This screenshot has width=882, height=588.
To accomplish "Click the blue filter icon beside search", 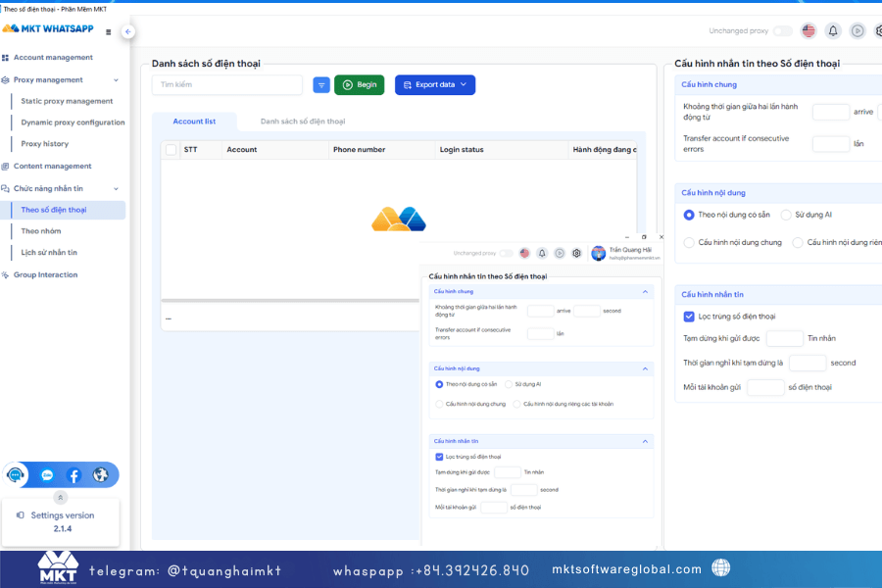I will pos(321,85).
